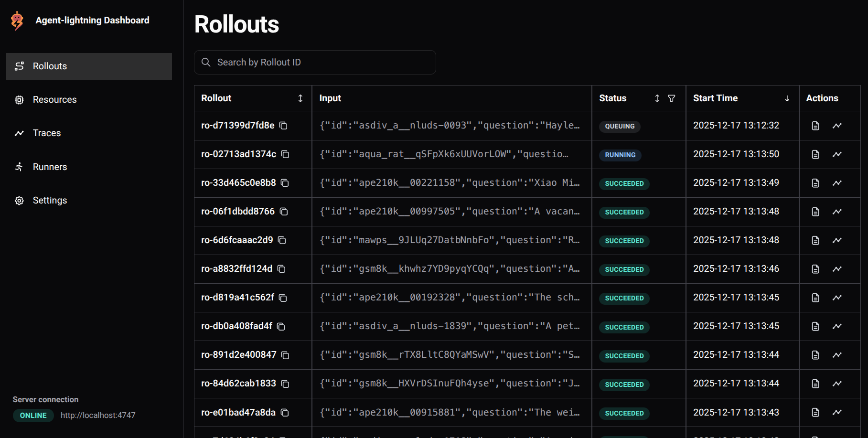Open the Status column filter
868x438 pixels.
[672, 98]
